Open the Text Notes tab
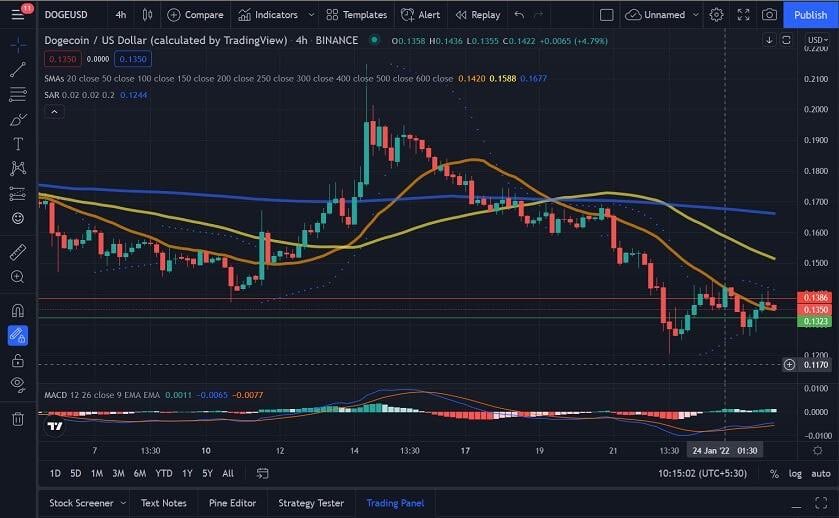The image size is (839, 518). click(164, 503)
